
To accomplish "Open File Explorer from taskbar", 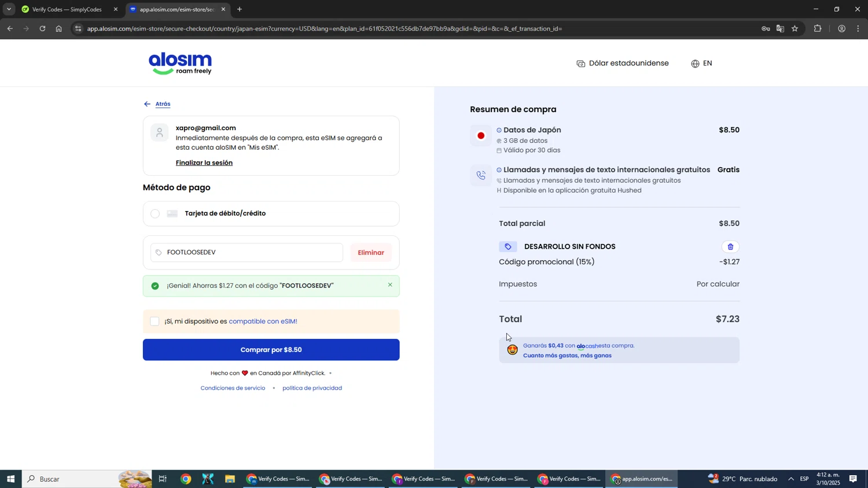I will (230, 479).
